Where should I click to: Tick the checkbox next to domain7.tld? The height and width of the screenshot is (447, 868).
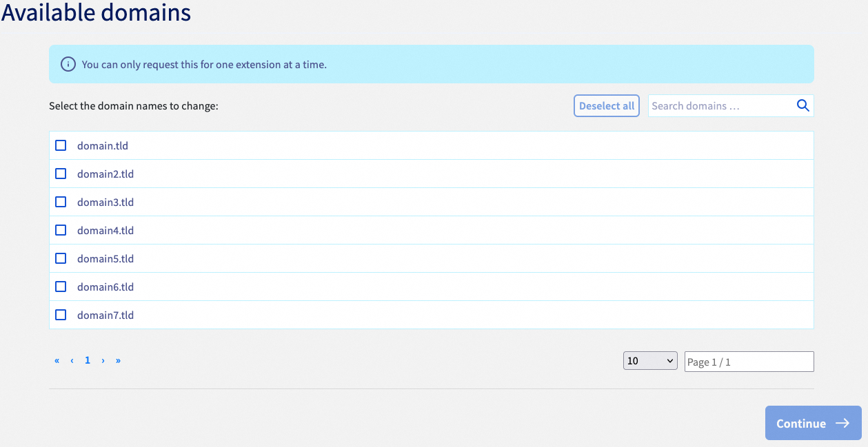pos(61,315)
